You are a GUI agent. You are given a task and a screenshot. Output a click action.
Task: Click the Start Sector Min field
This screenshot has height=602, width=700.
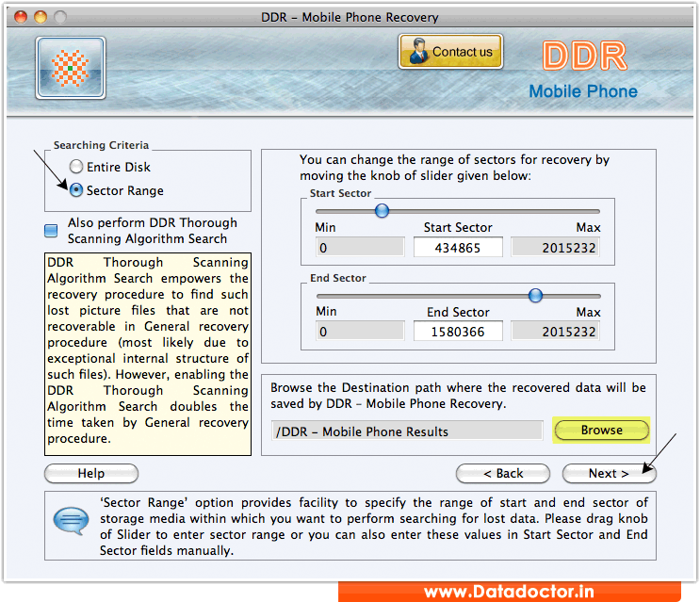click(360, 248)
